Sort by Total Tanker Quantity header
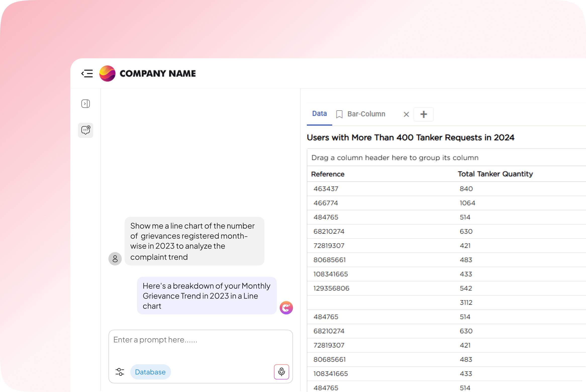This screenshot has height=392, width=586. point(495,174)
